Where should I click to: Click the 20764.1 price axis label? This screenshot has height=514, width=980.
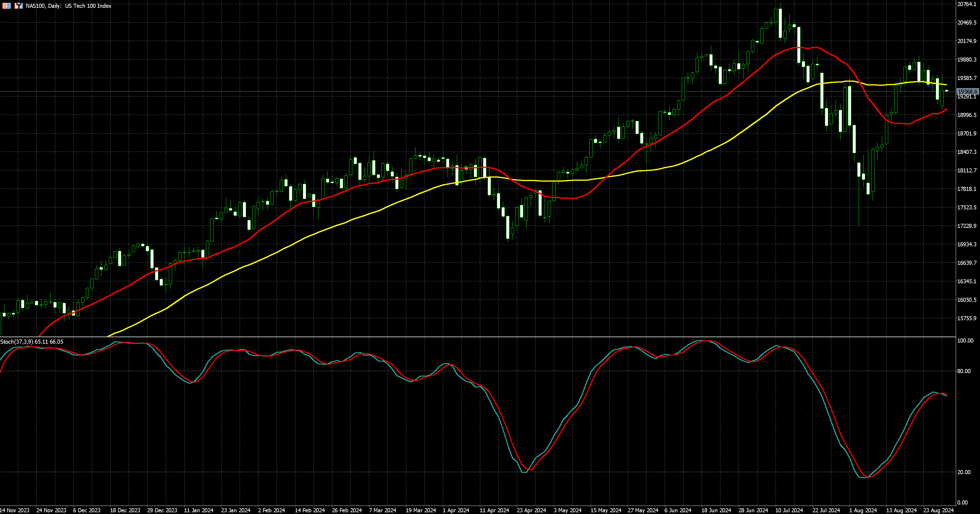point(967,4)
